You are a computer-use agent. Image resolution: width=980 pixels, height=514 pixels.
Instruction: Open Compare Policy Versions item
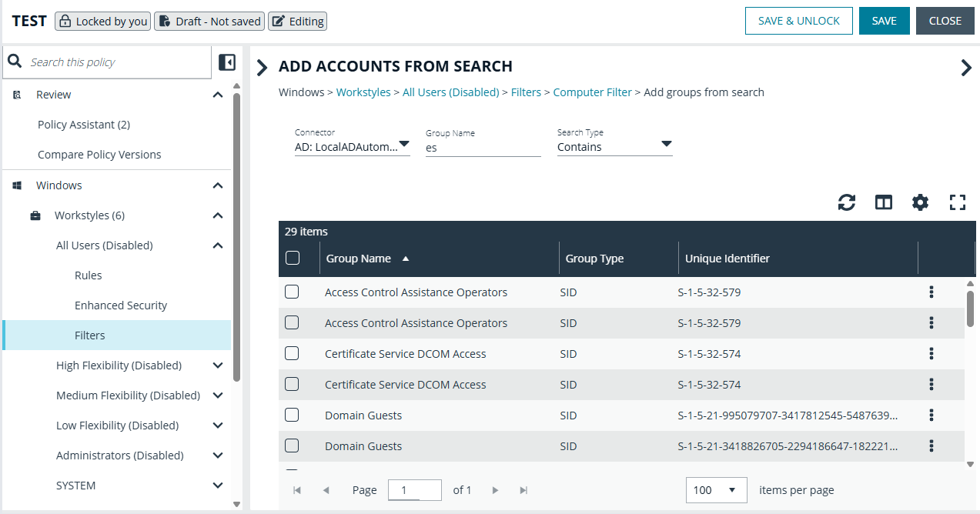(x=99, y=155)
